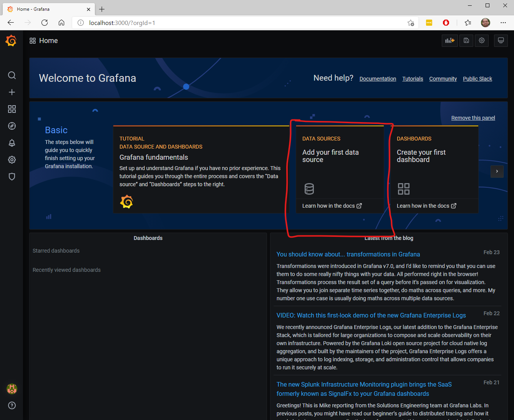The width and height of the screenshot is (514, 420).
Task: Open the Configuration gear in sidebar
Action: coord(12,160)
